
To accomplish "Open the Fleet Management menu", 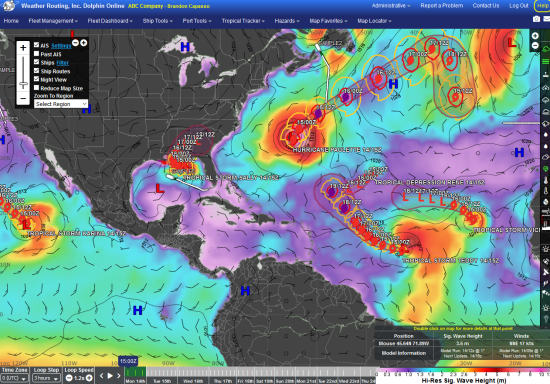I will point(53,21).
